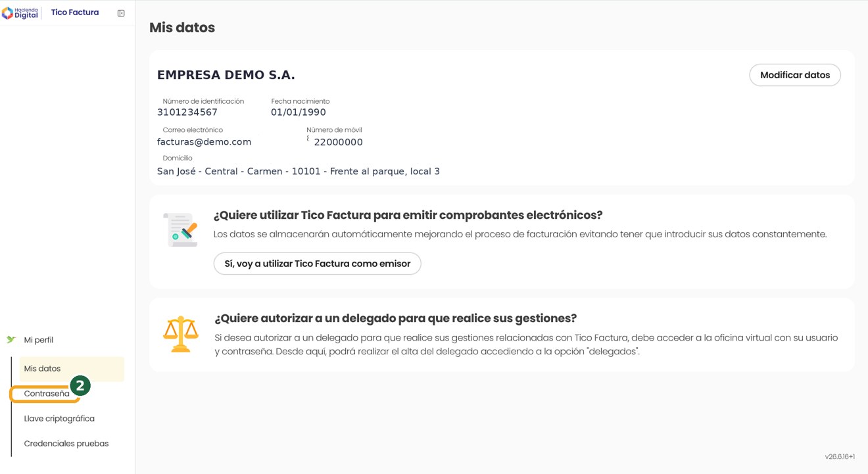868x474 pixels.
Task: Open the Contraseña menu item
Action: (x=47, y=394)
